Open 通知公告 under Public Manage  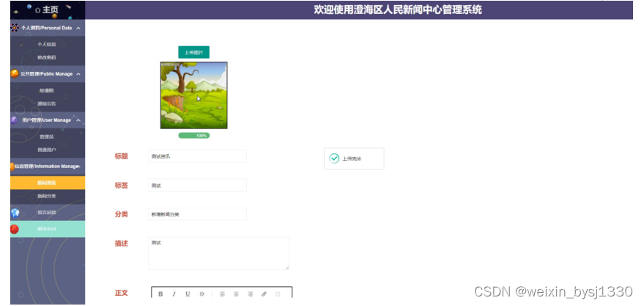pyautogui.click(x=48, y=103)
